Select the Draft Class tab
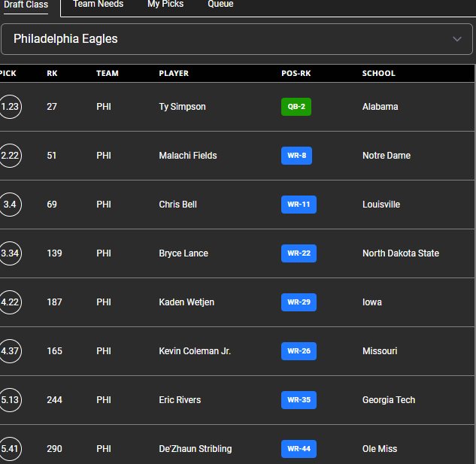Image resolution: width=476 pixels, height=464 pixels. click(26, 5)
